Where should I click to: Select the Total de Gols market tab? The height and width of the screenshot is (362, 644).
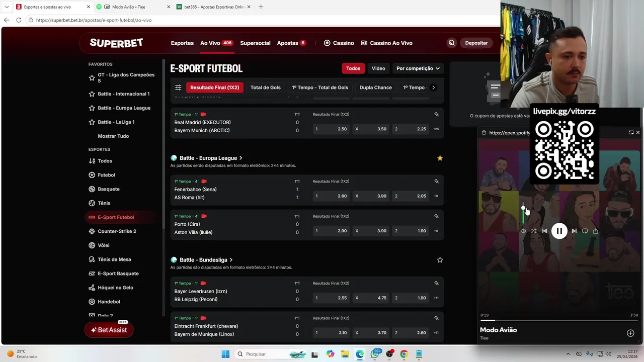tap(266, 87)
